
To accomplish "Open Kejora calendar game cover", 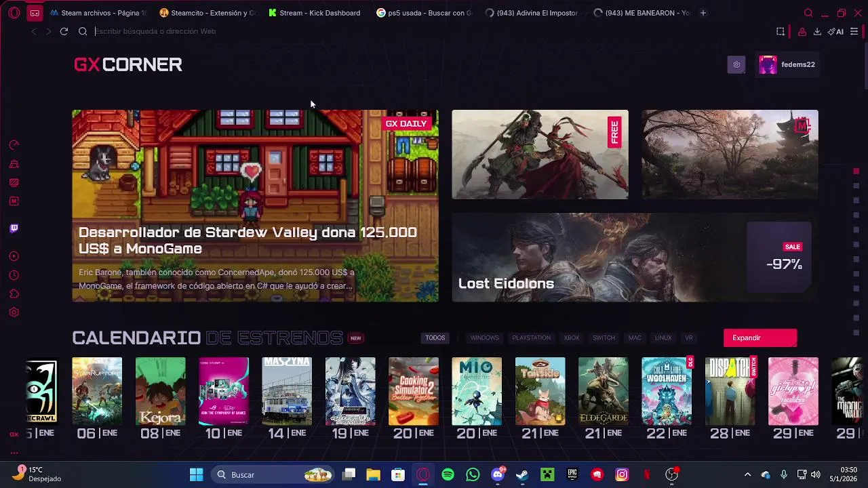I will (x=160, y=391).
